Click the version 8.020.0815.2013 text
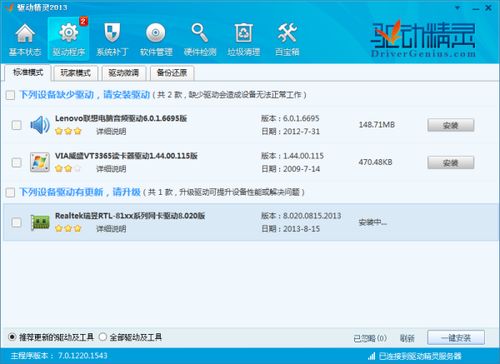Viewport: 500px width, 364px height. (x=312, y=216)
